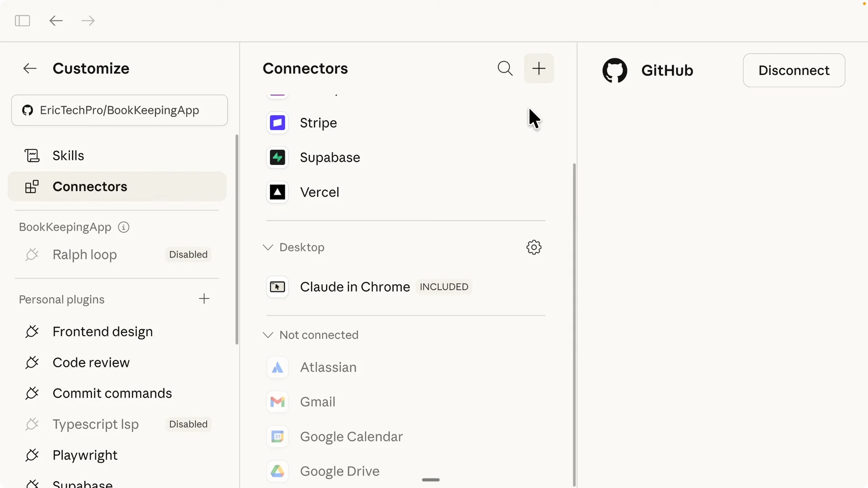Open the Frontend design plugin

[x=117, y=332]
